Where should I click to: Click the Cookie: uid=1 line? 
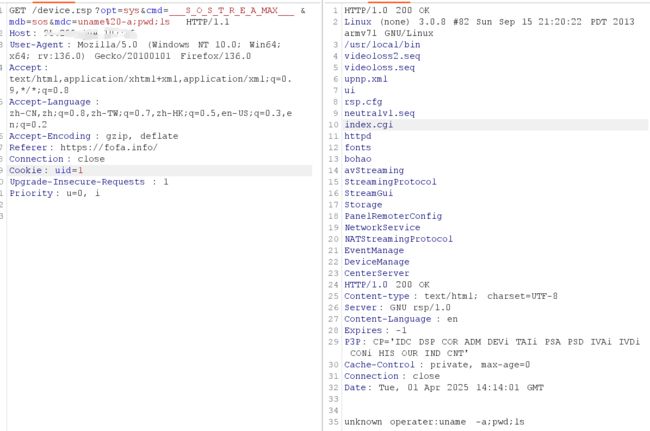160,170
